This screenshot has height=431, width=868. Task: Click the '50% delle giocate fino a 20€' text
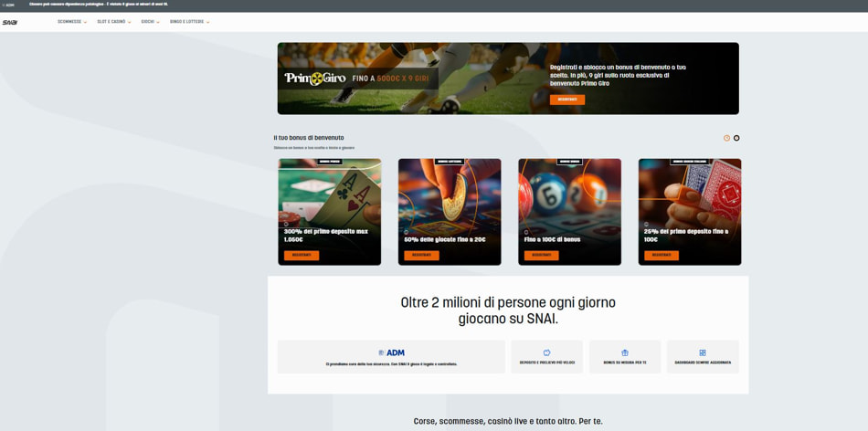pyautogui.click(x=445, y=239)
